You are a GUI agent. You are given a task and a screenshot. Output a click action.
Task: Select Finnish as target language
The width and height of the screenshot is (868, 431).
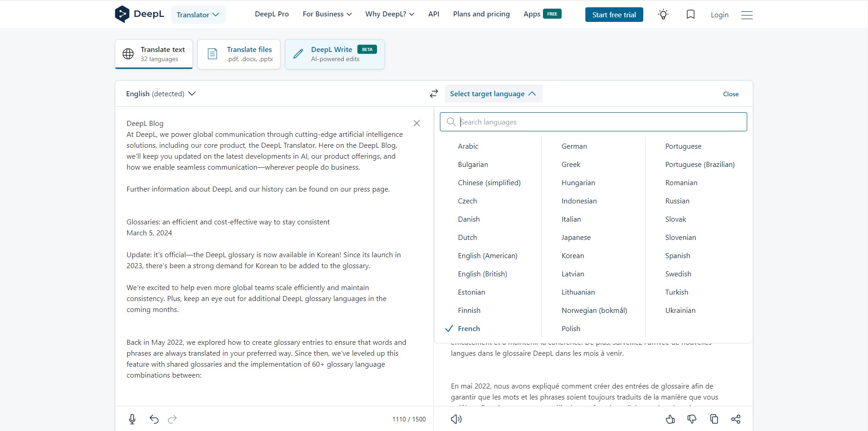469,310
